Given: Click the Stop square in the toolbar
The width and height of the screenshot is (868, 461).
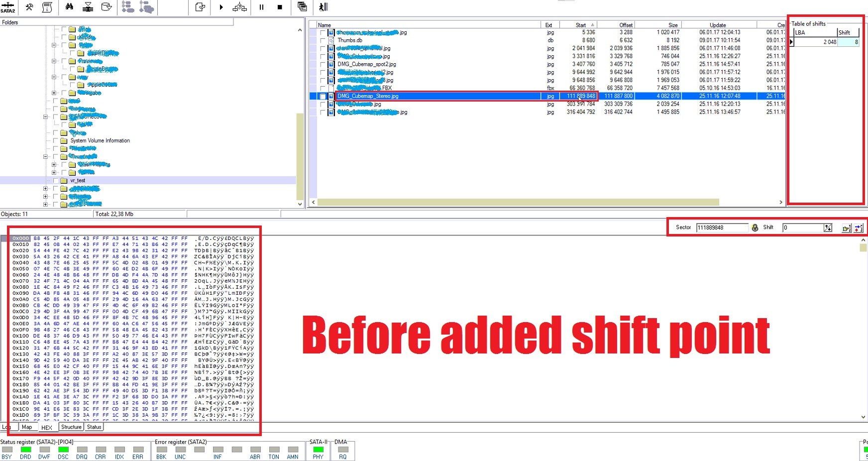Looking at the screenshot, I should 280,7.
